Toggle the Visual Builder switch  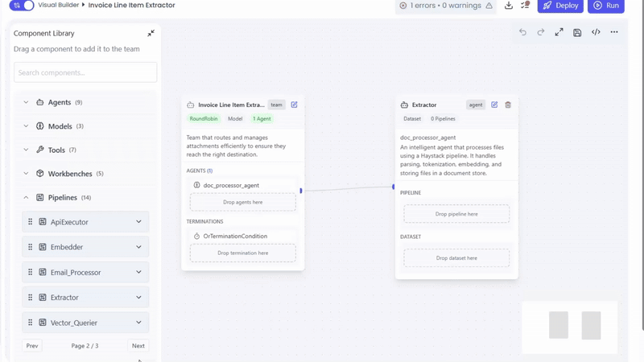coord(23,6)
